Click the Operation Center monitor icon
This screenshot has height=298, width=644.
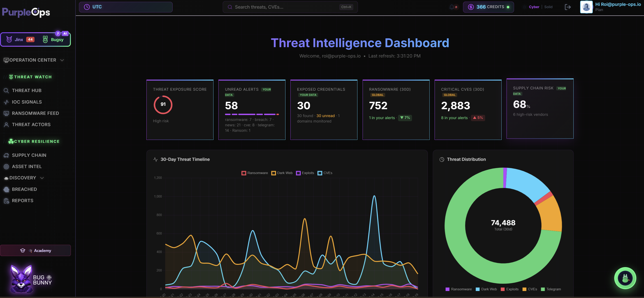[x=6, y=60]
